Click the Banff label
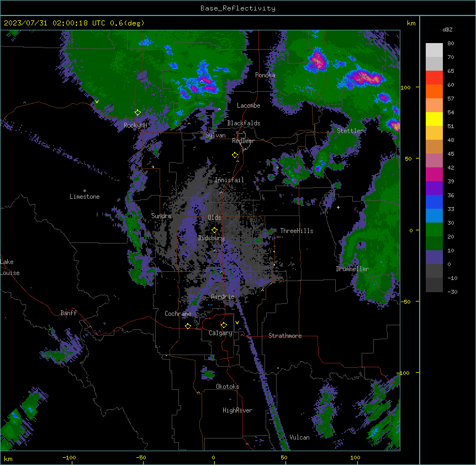Image resolution: width=476 pixels, height=465 pixels. (68, 313)
